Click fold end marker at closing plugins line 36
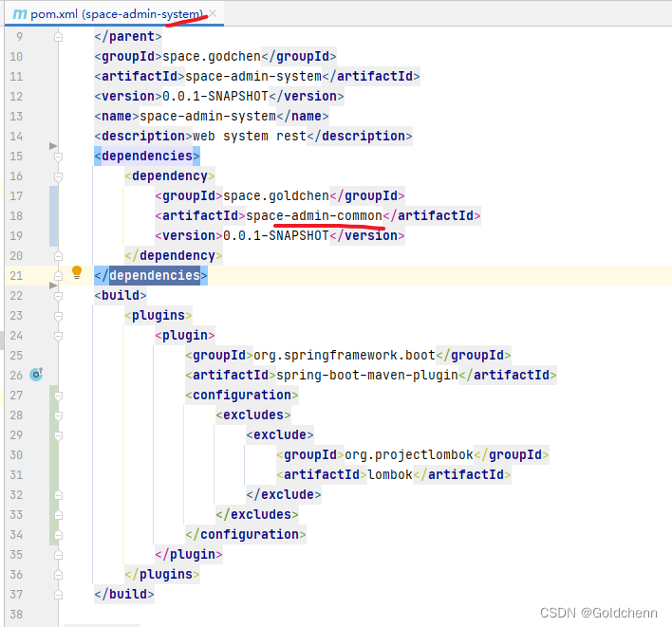672x627 pixels. click(59, 575)
